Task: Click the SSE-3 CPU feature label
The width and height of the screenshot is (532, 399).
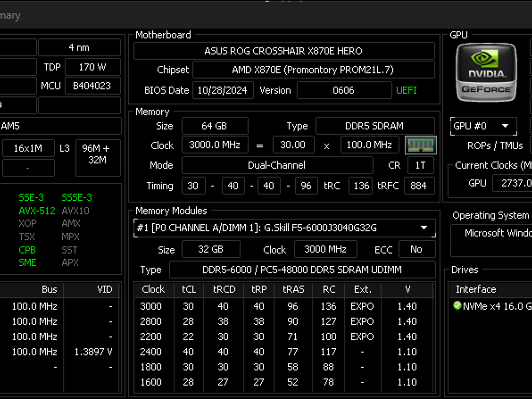Action: (x=31, y=198)
